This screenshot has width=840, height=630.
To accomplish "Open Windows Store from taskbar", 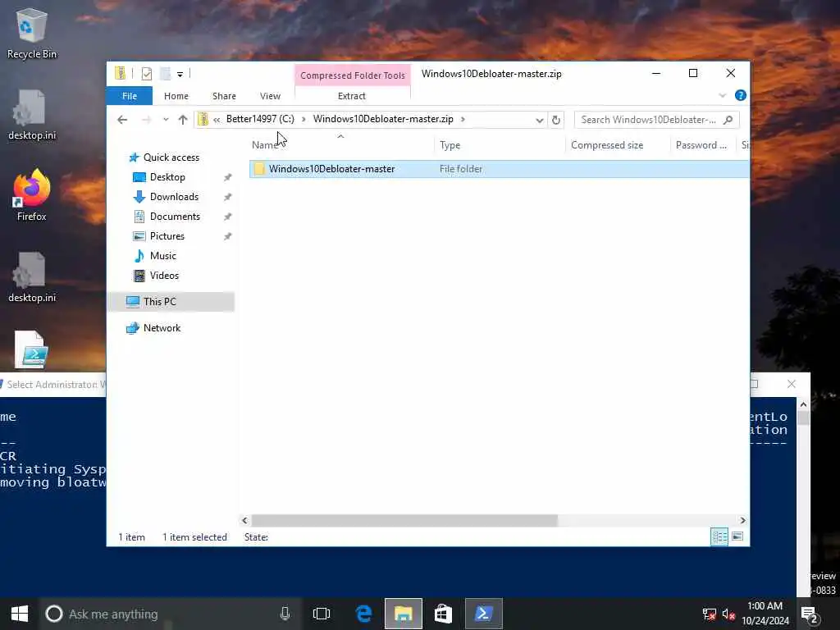I will 443,614.
